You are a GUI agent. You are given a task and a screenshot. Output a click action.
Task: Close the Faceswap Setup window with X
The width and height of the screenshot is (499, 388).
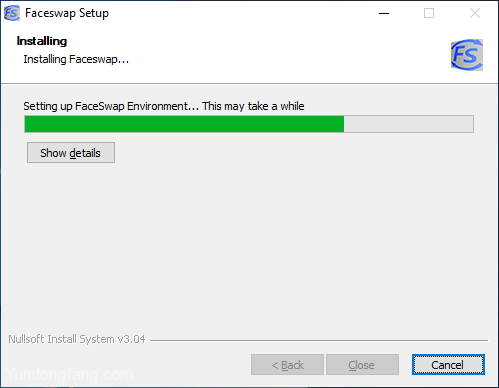[x=475, y=13]
